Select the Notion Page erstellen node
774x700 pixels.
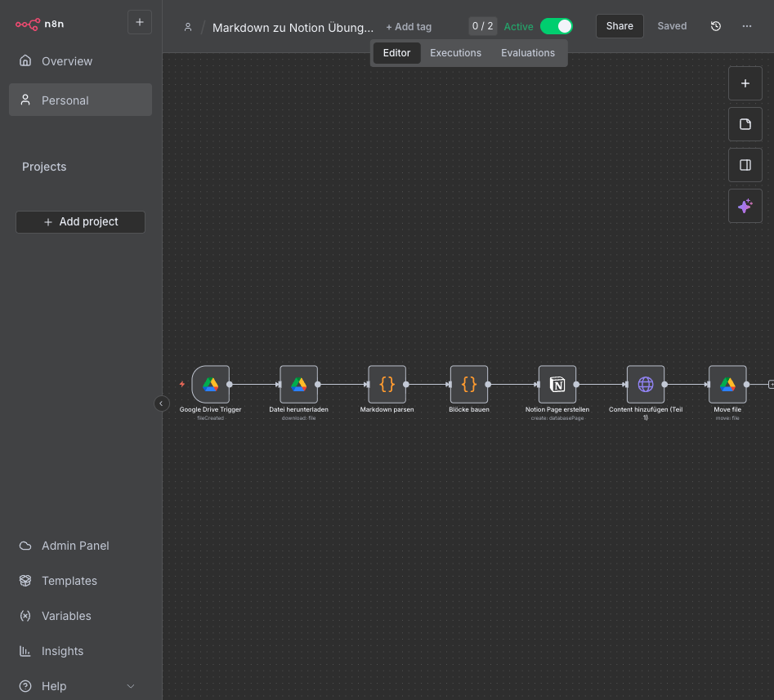557,384
